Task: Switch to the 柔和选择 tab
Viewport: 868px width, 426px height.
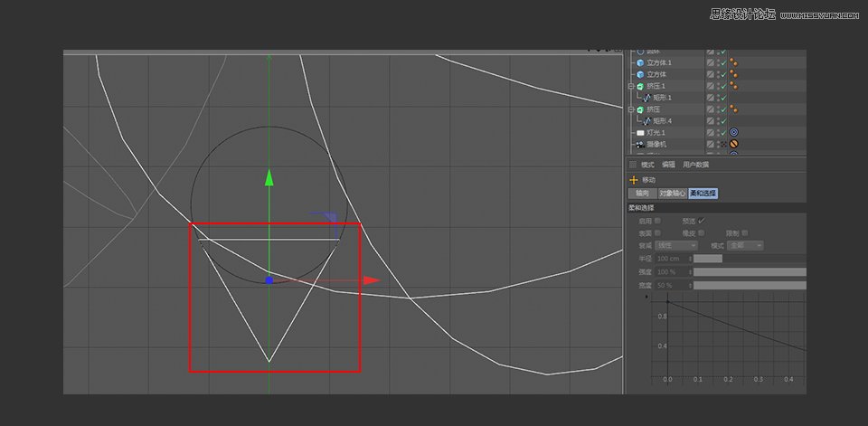Action: (703, 194)
